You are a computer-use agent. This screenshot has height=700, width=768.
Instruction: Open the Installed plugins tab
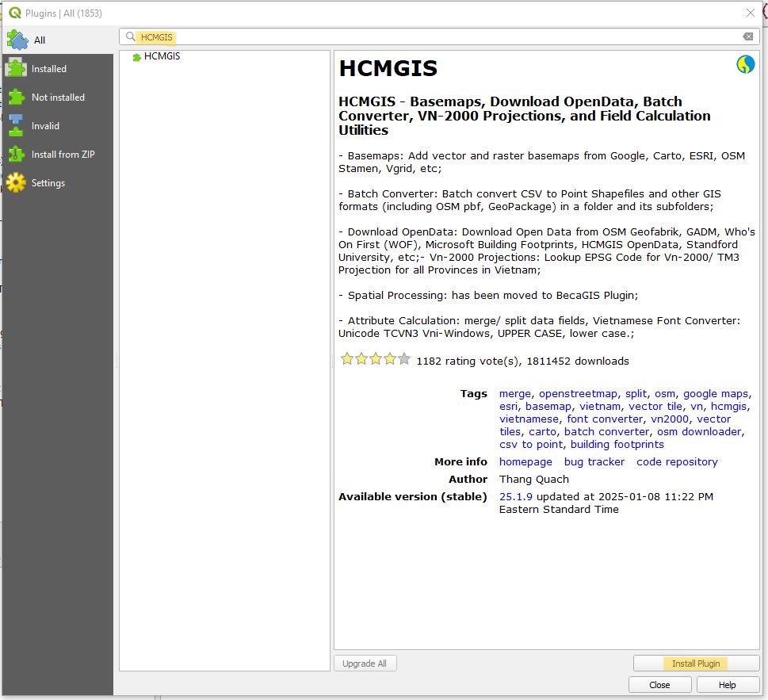pyautogui.click(x=48, y=69)
